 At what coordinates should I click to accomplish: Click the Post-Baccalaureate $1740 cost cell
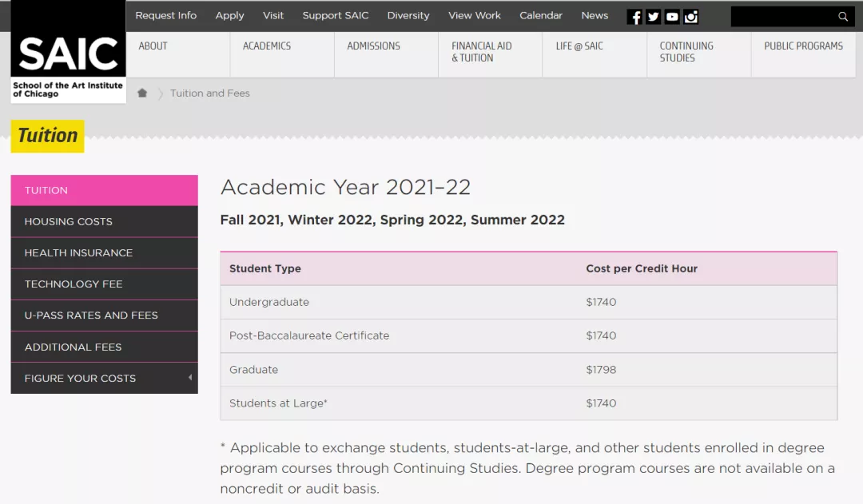coord(601,335)
